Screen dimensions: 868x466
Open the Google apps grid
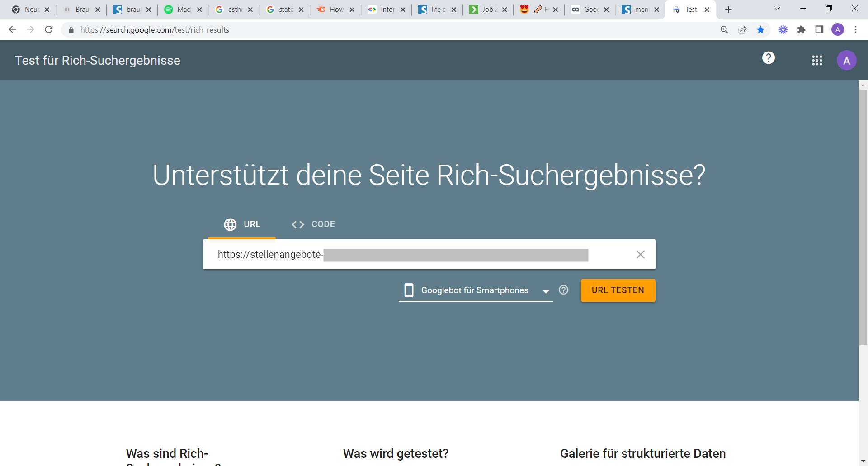(x=816, y=61)
